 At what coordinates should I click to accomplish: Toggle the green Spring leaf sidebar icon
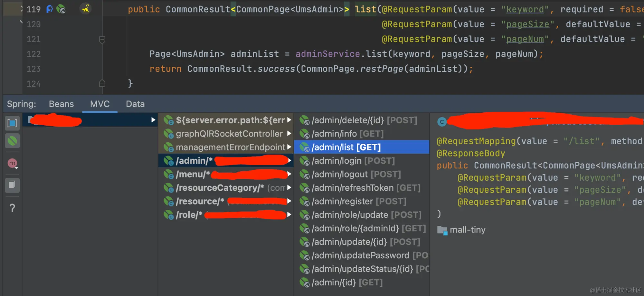12,141
